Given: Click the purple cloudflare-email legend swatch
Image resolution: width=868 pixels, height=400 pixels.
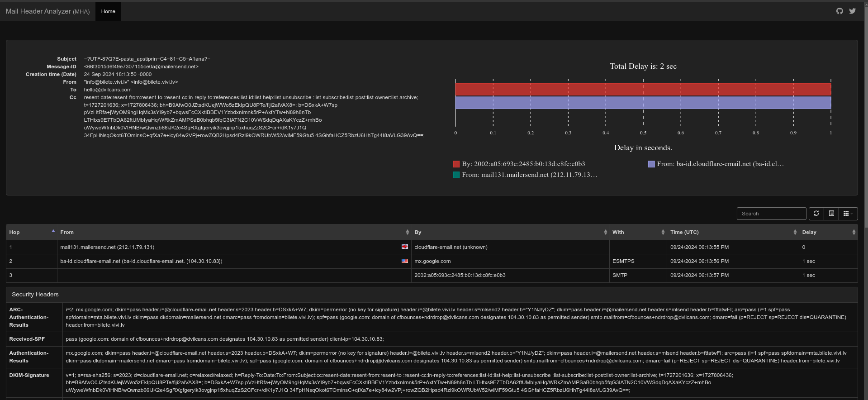Looking at the screenshot, I should [651, 164].
